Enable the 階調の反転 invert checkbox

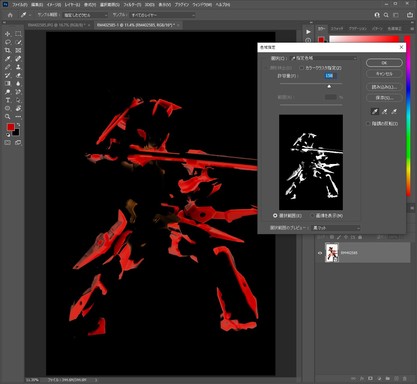click(368, 124)
